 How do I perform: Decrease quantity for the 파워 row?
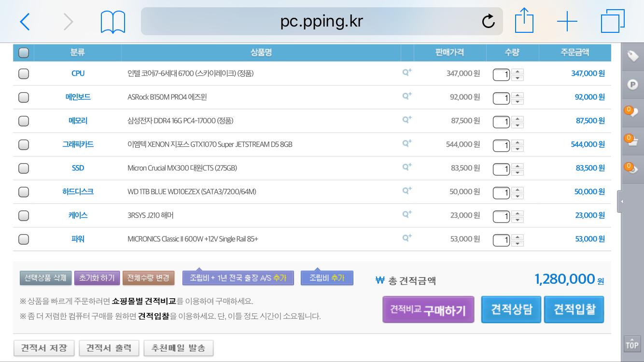pos(518,243)
